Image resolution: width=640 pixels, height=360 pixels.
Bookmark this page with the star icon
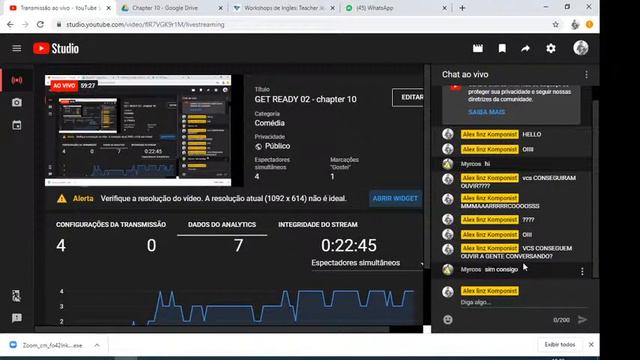(x=556, y=24)
